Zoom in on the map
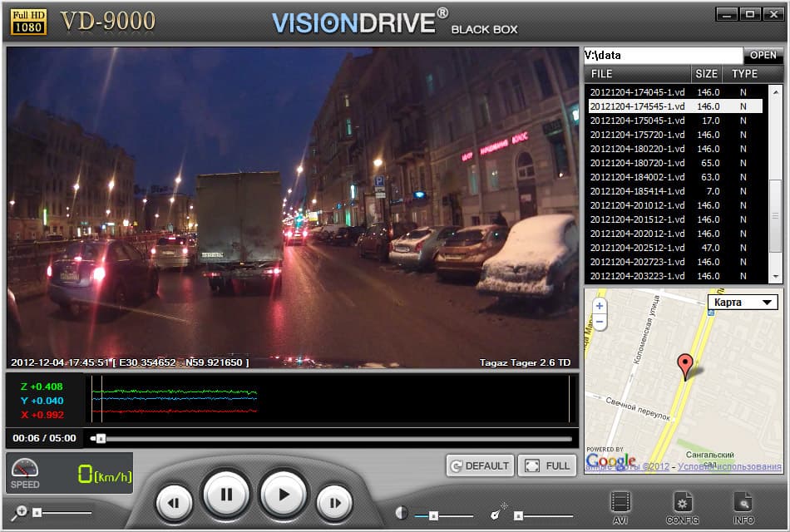The height and width of the screenshot is (532, 790). [x=600, y=306]
